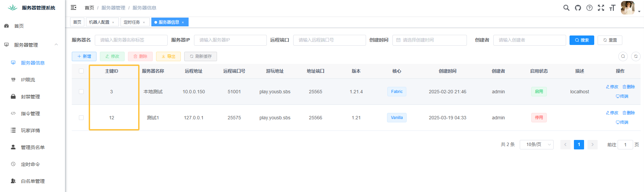Click the green 修改 toolbar button
The height and width of the screenshot is (192, 644).
click(x=112, y=56)
